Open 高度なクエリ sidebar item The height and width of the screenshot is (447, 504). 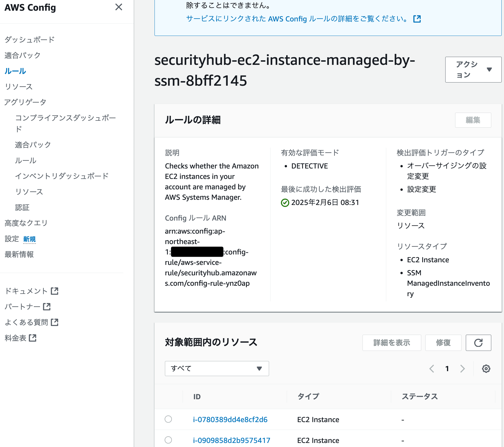pos(26,223)
